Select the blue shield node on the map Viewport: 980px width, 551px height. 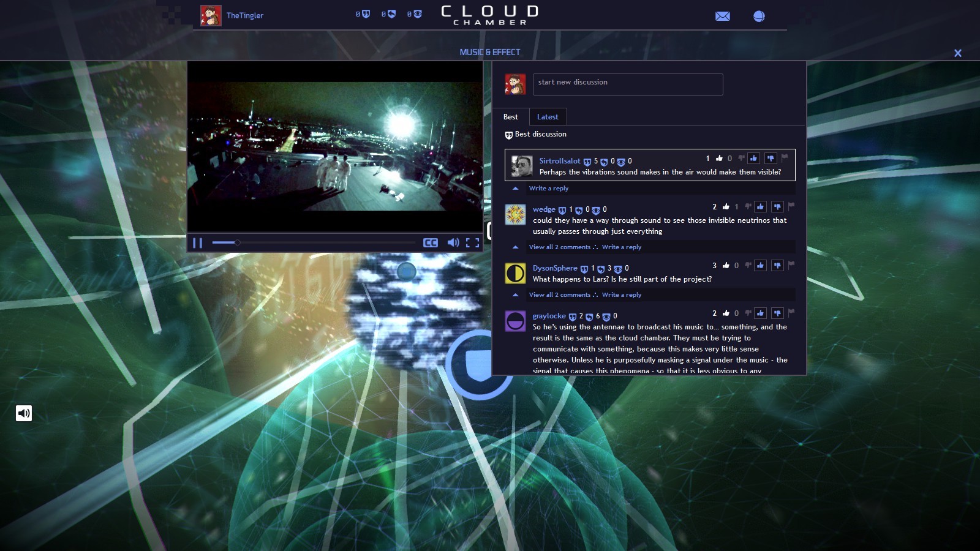(478, 365)
